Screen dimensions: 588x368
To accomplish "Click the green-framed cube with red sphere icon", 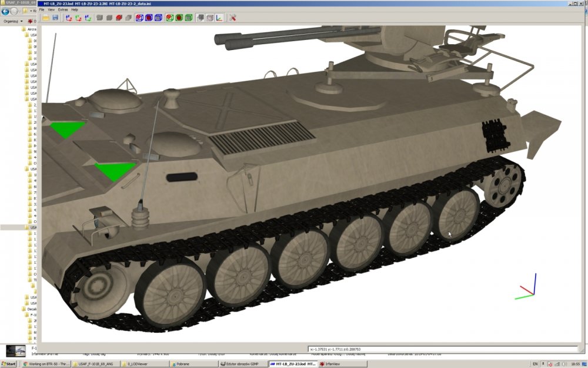I will click(x=169, y=18).
